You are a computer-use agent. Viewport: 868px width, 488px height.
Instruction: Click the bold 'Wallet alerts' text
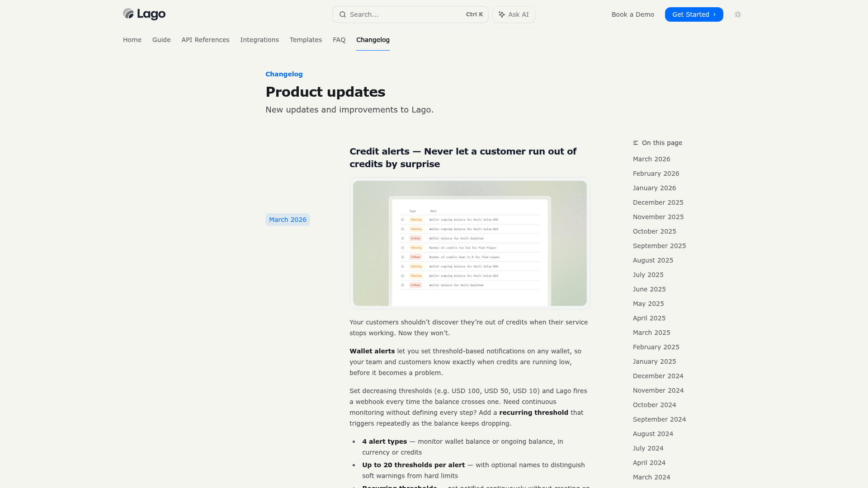click(x=372, y=351)
